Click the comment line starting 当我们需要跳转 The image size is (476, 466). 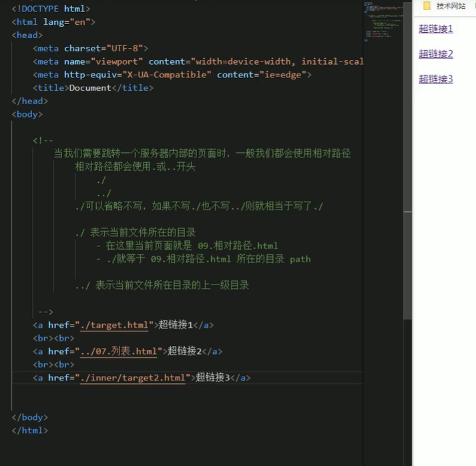click(x=202, y=154)
